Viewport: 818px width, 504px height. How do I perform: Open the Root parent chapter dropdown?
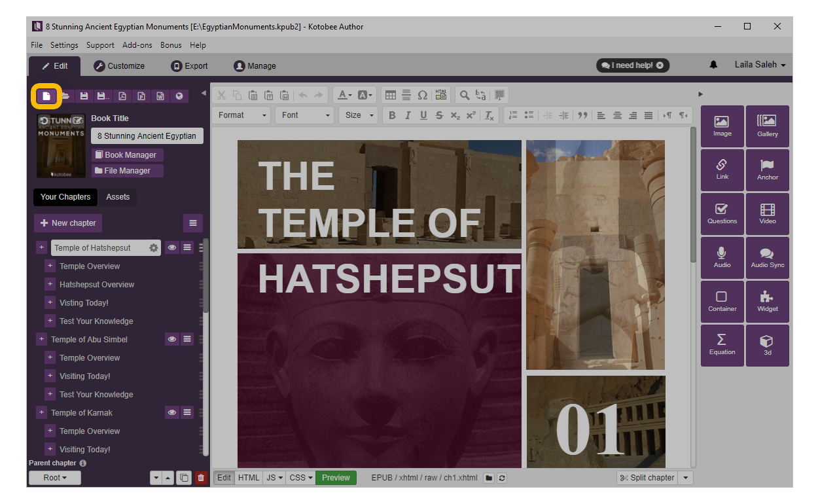pyautogui.click(x=55, y=478)
